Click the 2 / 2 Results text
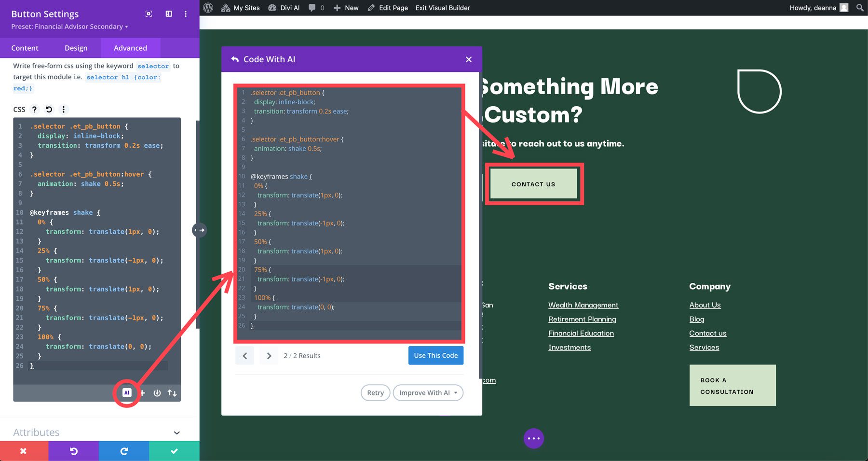 pyautogui.click(x=302, y=356)
